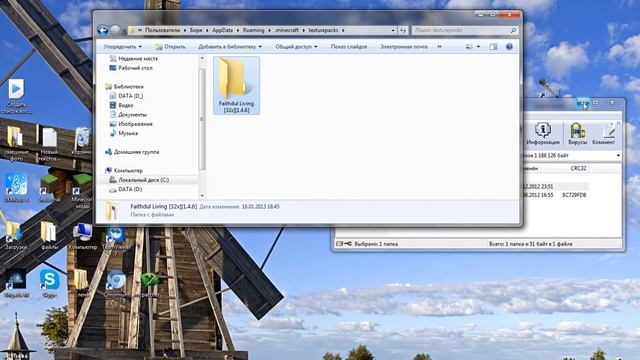This screenshot has width=640, height=360.
Task: Go to the Roaming breadcrumb
Action: click(253, 30)
